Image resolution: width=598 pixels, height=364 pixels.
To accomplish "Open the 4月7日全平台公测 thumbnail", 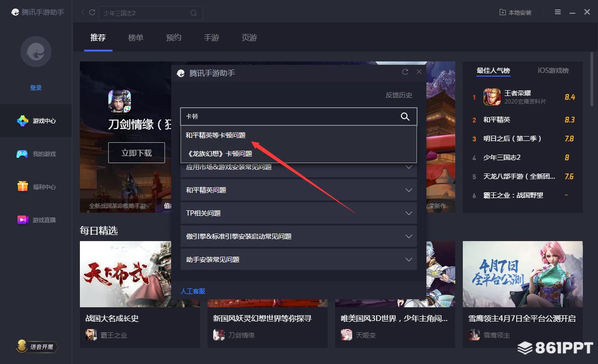I will 523,274.
